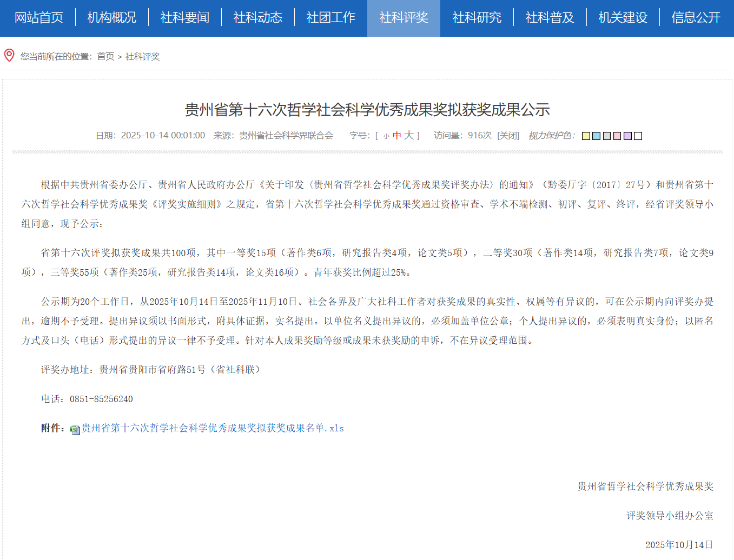
Task: Open the 信息公开 menu item
Action: coord(696,18)
